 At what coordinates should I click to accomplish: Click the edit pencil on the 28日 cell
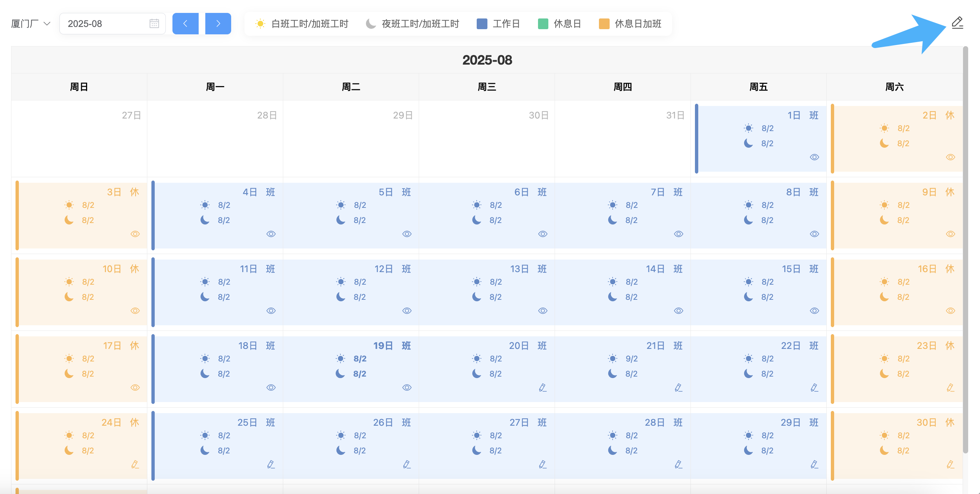678,464
